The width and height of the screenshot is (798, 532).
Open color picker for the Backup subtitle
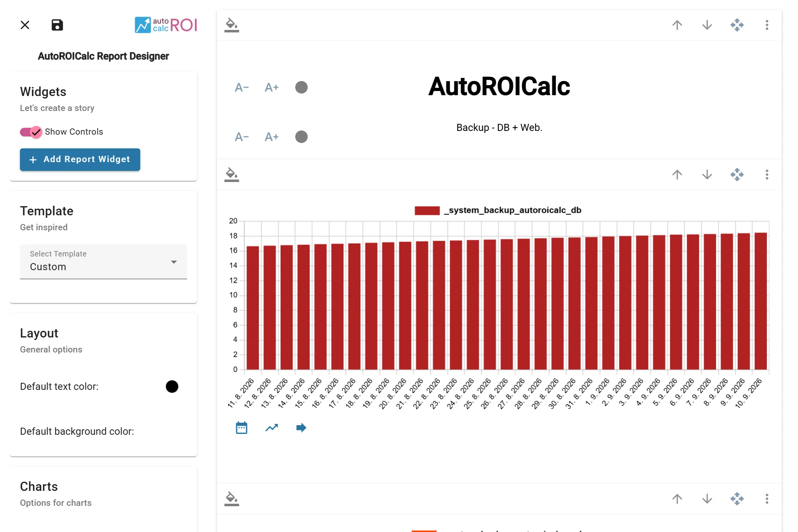(x=301, y=137)
